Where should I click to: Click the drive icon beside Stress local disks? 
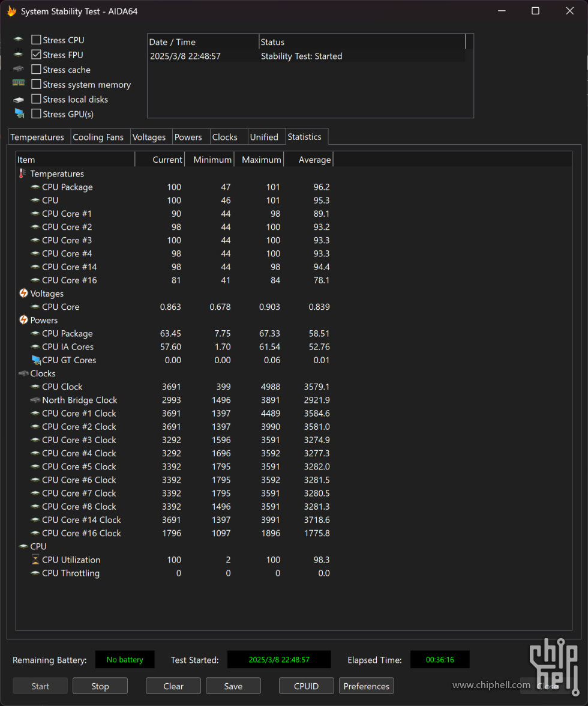point(19,100)
